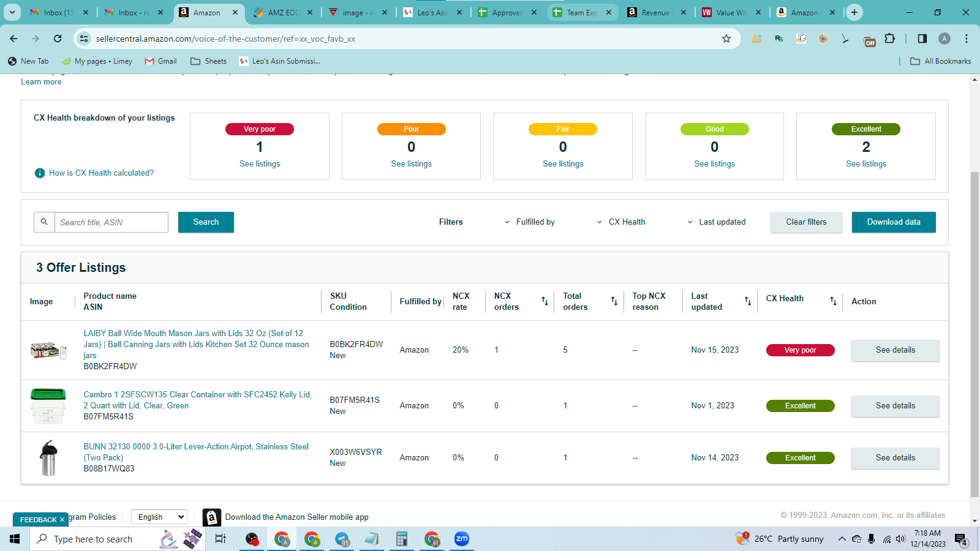The image size is (980, 551).
Task: Reload the Seller Central page
Action: tap(58, 39)
